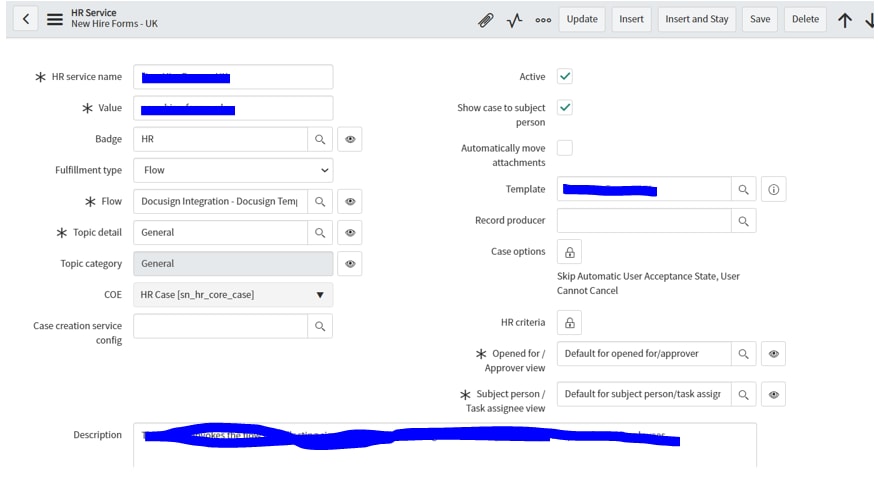Unlock the HR criteria field
878x478 pixels.
(x=569, y=323)
